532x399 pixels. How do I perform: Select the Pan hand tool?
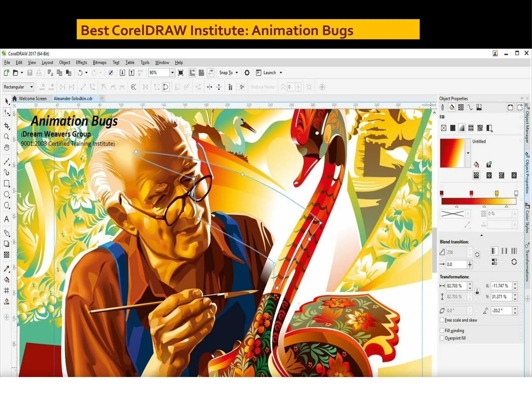coord(6,148)
